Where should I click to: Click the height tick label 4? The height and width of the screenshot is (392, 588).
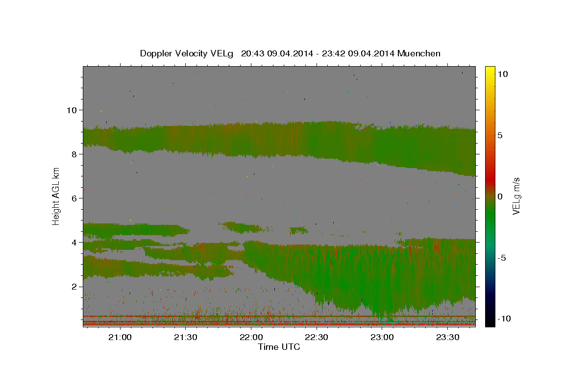(74, 242)
